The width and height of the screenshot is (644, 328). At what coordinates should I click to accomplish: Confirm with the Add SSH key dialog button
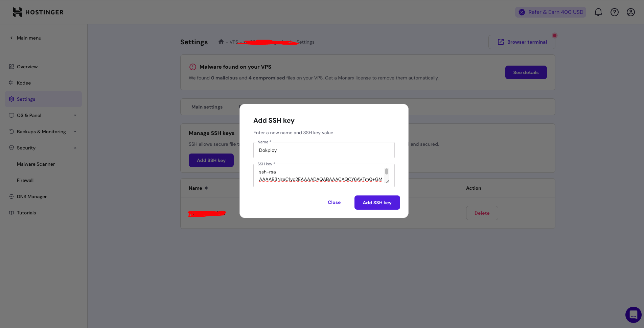click(x=377, y=203)
